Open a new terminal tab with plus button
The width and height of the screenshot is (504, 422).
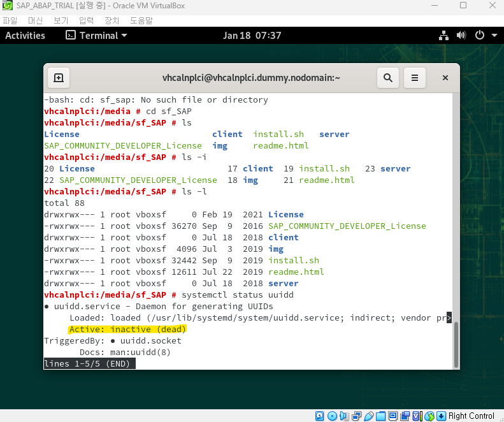click(x=59, y=78)
